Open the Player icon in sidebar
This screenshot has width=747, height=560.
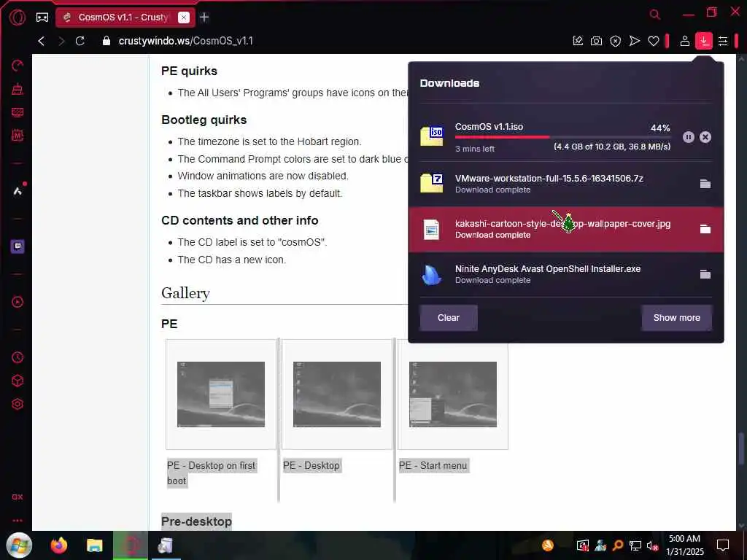[18, 302]
